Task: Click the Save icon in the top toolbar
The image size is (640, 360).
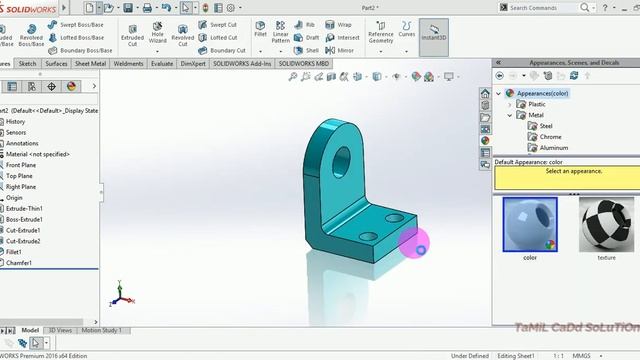Action: pyautogui.click(x=128, y=8)
